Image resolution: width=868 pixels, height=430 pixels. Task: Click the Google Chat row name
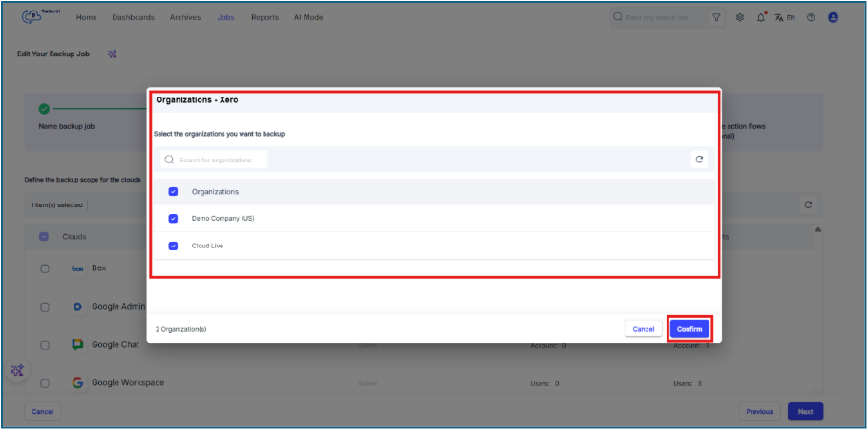pos(116,345)
